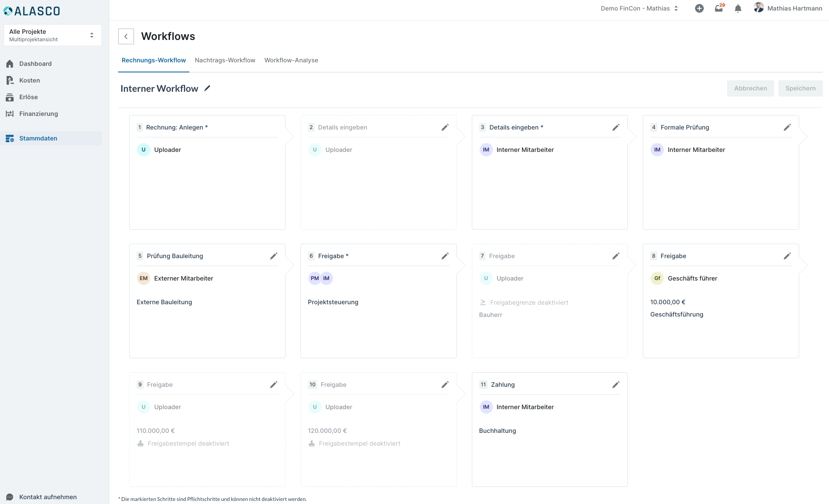The width and height of the screenshot is (829, 504).
Task: Open the Workflow-Analyse tab
Action: point(291,60)
